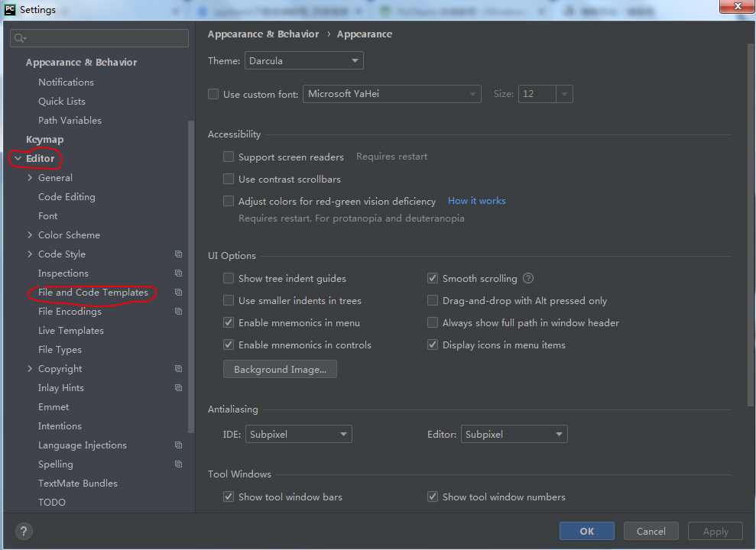This screenshot has width=756, height=550.
Task: Click the font size value field
Action: (537, 94)
